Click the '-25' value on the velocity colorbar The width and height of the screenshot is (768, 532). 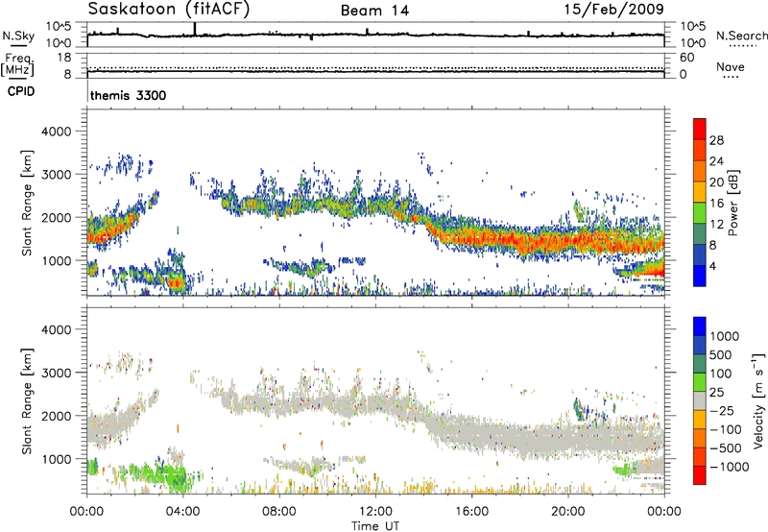pyautogui.click(x=721, y=411)
